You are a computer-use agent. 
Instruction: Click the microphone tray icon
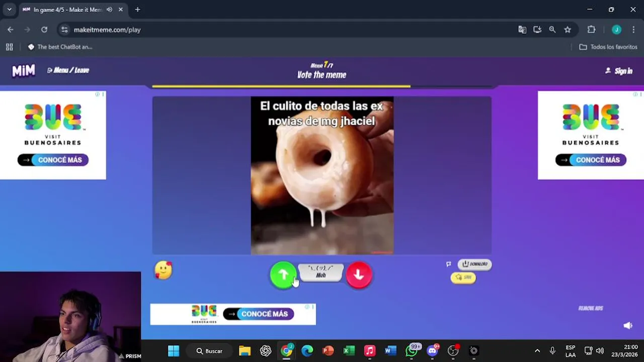(552, 351)
